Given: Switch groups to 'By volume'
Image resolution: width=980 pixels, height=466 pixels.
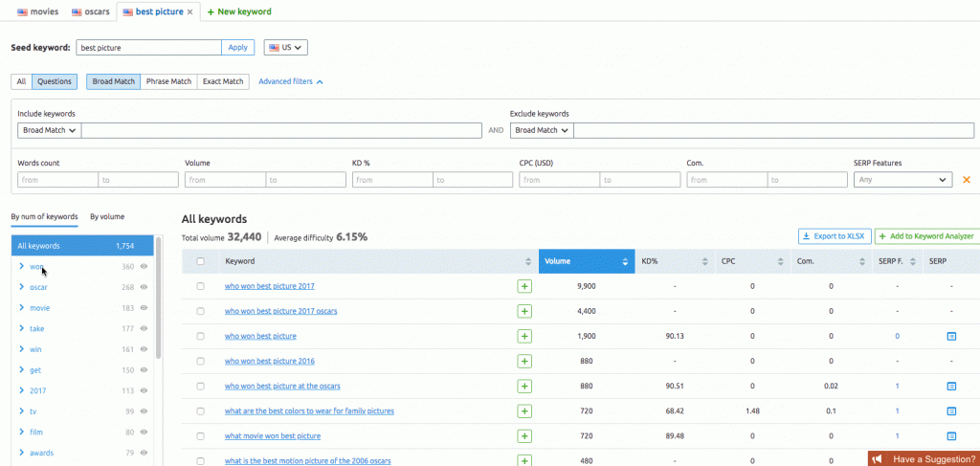Looking at the screenshot, I should pyautogui.click(x=107, y=217).
